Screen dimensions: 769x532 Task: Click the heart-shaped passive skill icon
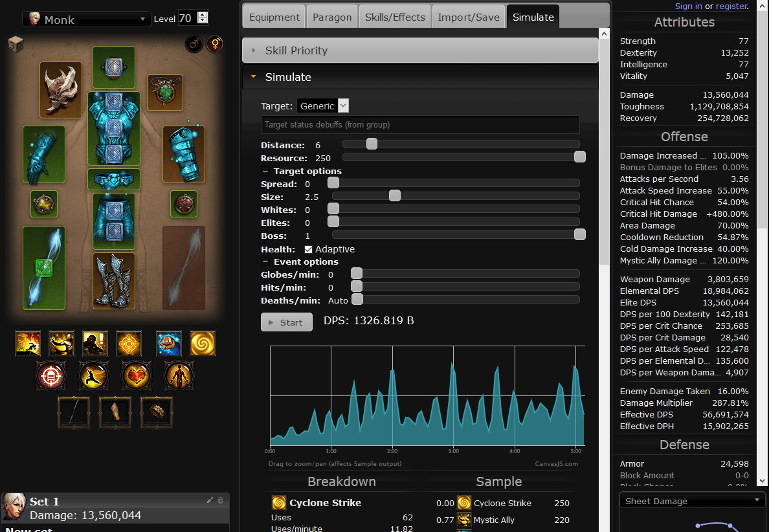pyautogui.click(x=135, y=375)
